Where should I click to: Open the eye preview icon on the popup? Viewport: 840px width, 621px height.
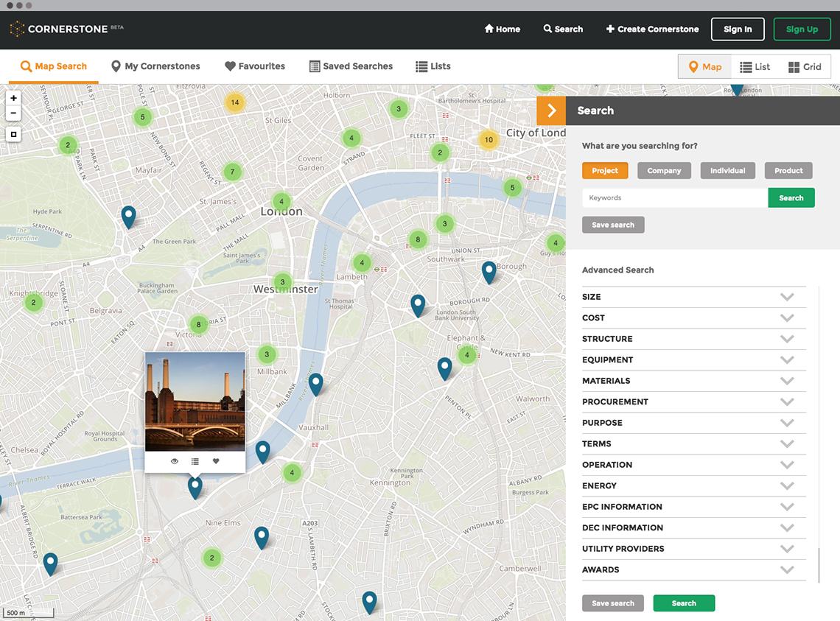tap(174, 460)
